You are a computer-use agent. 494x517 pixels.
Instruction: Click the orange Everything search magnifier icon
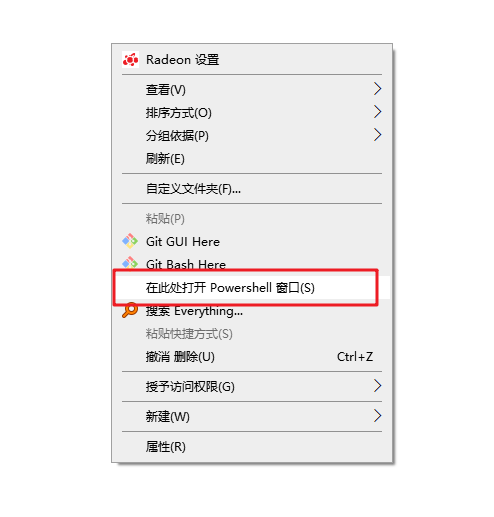coord(130,310)
